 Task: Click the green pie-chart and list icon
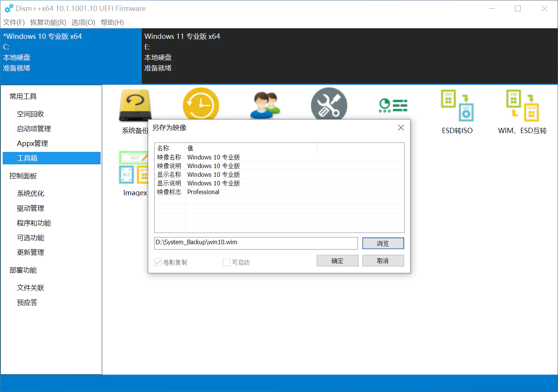coord(393,106)
